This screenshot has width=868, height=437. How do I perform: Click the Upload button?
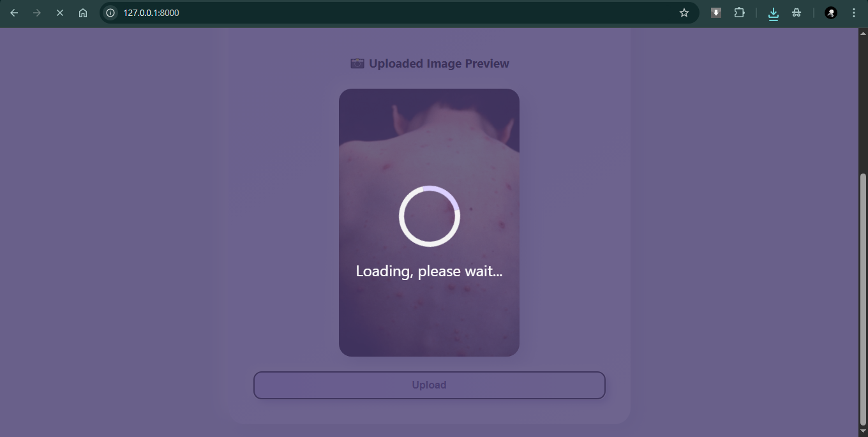coord(430,385)
